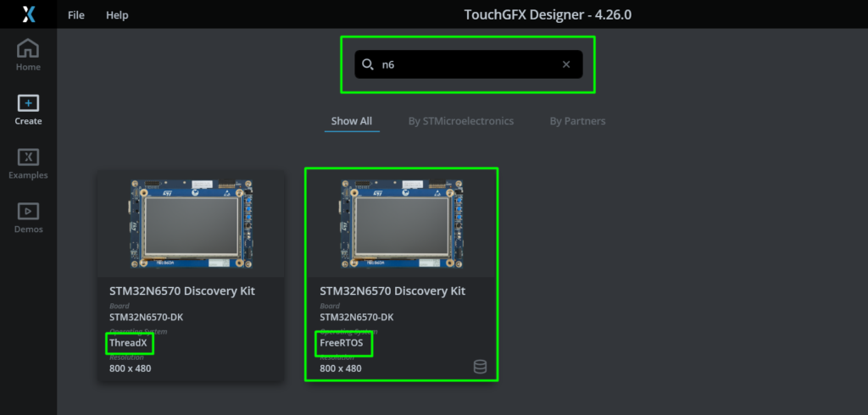The height and width of the screenshot is (415, 868).
Task: Select the Show All tab
Action: click(x=351, y=121)
